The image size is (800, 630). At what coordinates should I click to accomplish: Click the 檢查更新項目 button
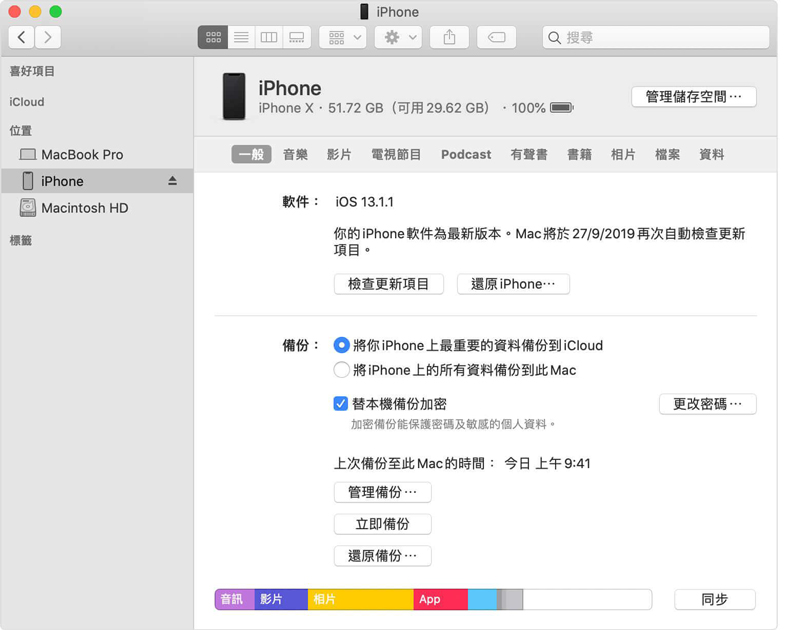click(x=388, y=284)
